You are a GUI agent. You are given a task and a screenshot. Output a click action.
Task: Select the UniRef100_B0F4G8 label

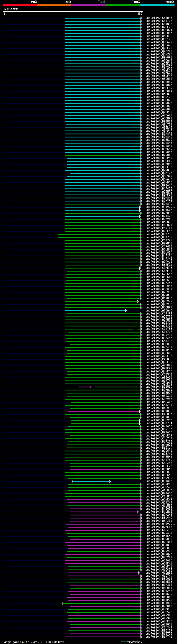[x=159, y=189]
